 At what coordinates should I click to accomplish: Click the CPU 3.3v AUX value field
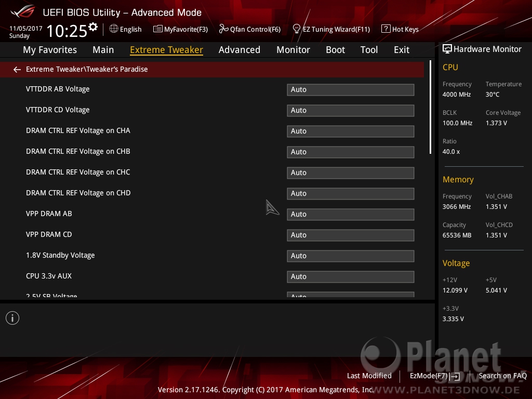click(x=351, y=276)
